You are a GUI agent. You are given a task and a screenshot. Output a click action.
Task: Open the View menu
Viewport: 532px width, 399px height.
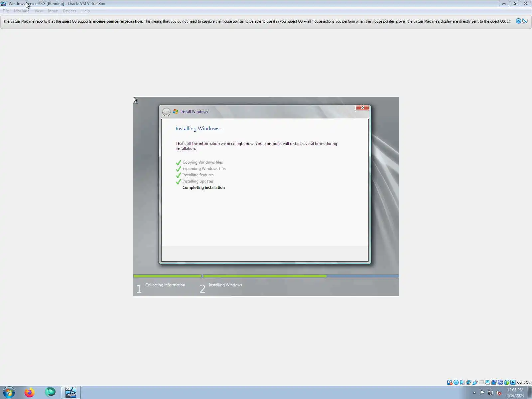coord(39,11)
